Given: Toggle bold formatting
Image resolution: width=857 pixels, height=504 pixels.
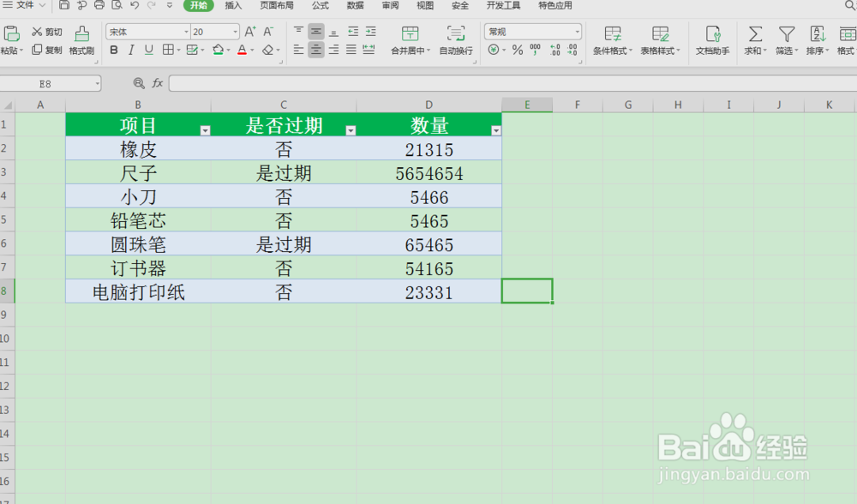Looking at the screenshot, I should [114, 51].
